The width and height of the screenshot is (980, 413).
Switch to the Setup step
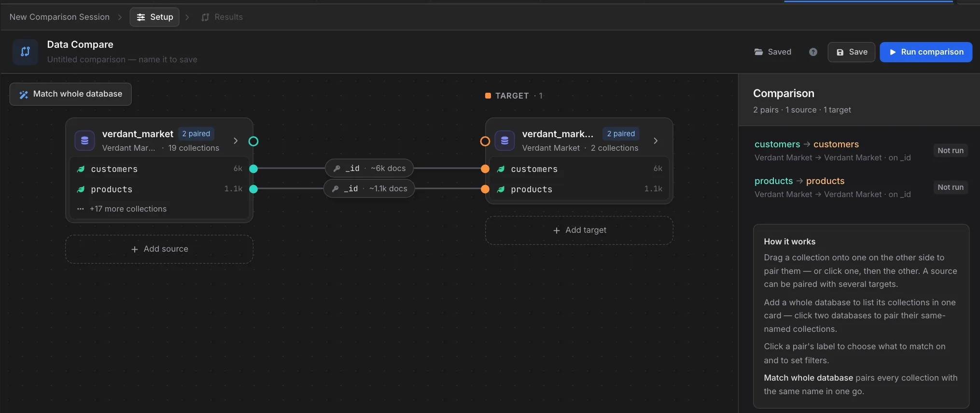click(x=154, y=17)
